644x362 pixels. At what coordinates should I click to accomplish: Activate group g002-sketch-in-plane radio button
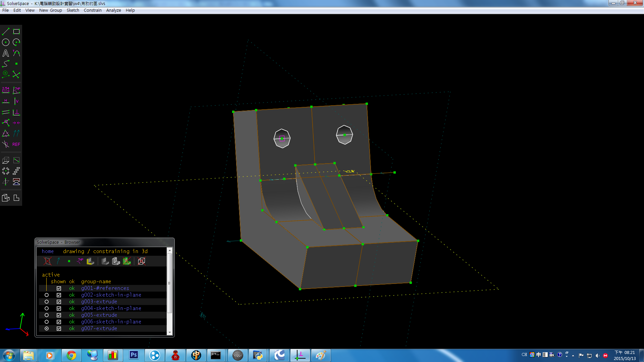point(47,295)
